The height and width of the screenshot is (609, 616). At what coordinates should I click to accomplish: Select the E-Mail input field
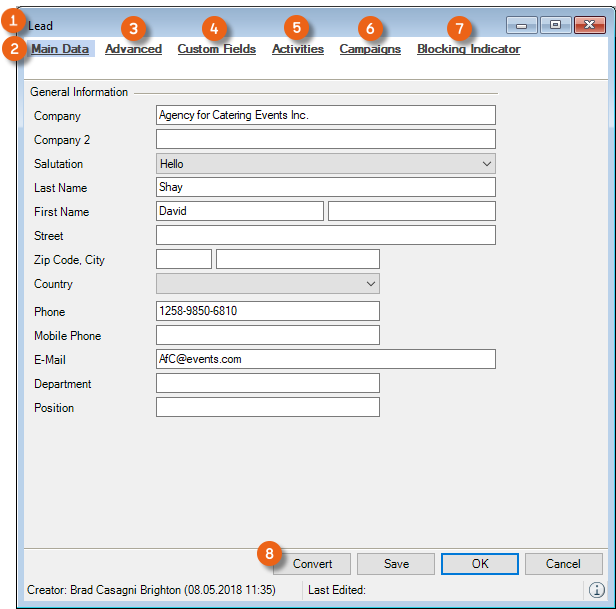tap(326, 360)
